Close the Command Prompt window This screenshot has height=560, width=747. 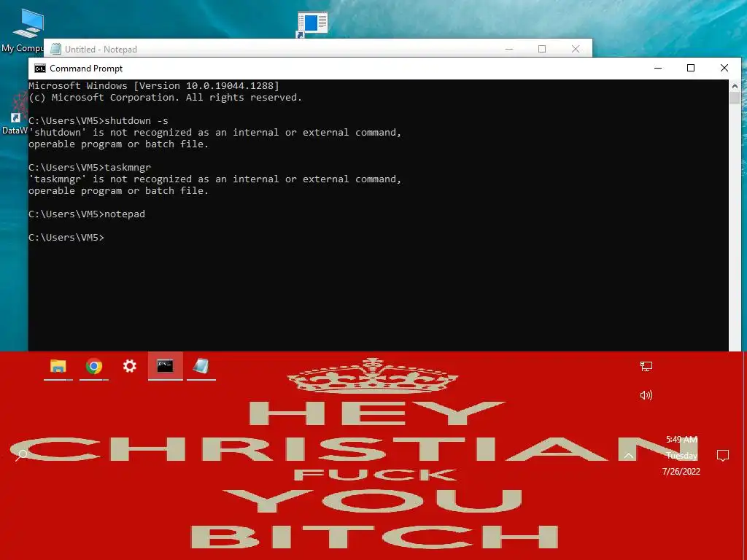(724, 68)
